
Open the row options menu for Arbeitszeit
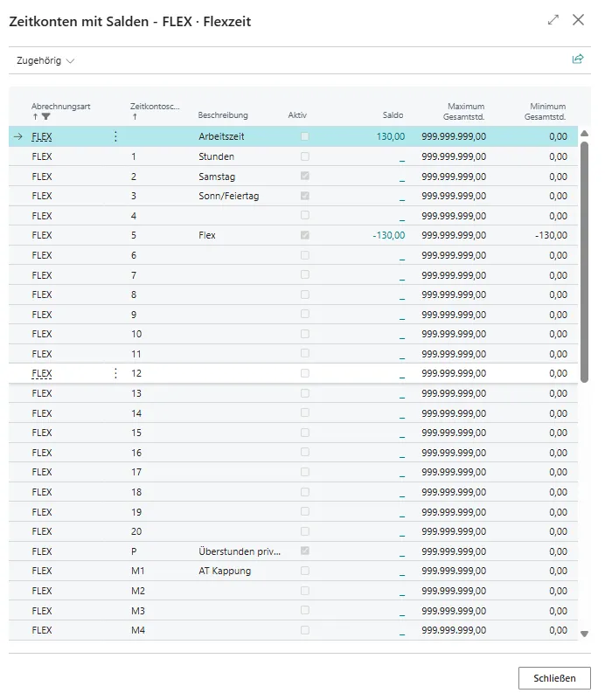coord(115,136)
